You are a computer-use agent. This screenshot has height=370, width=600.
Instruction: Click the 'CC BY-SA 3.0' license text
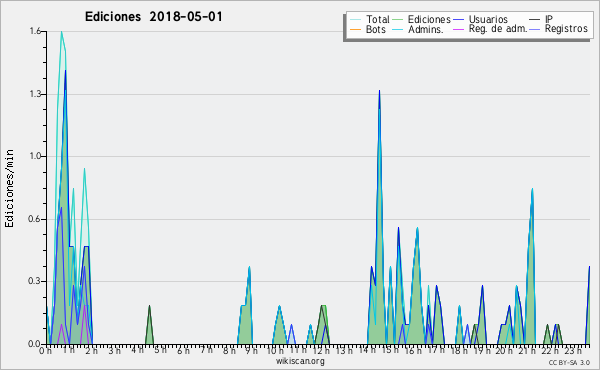(x=569, y=362)
